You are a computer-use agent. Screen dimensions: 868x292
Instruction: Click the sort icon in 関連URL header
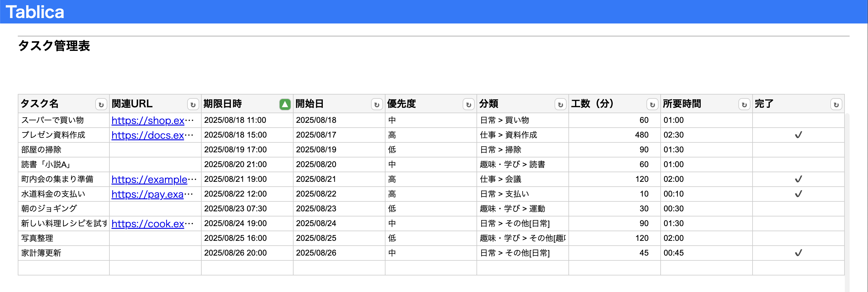[x=193, y=105]
